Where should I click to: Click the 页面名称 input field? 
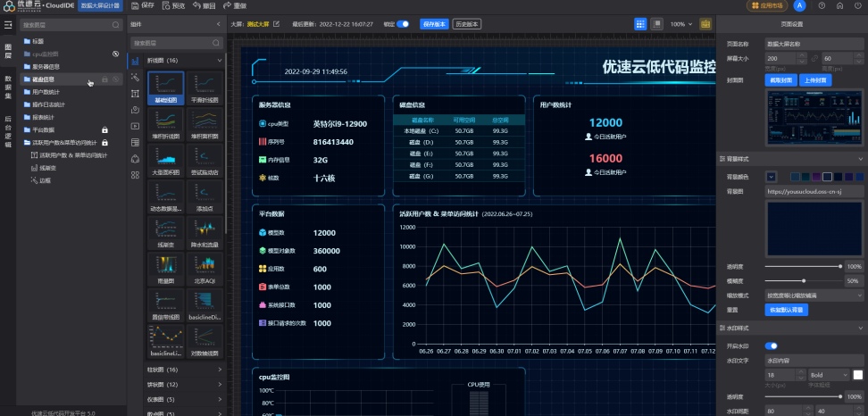pyautogui.click(x=814, y=44)
